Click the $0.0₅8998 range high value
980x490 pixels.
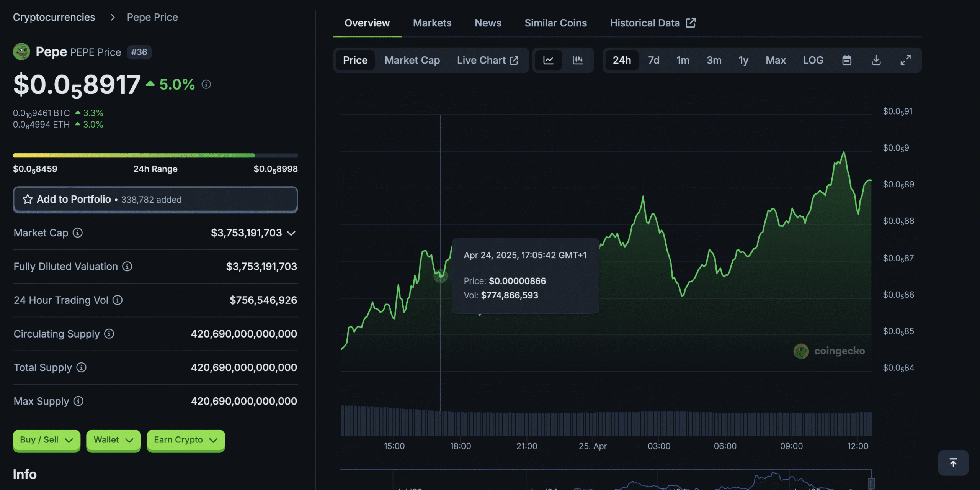pos(276,169)
